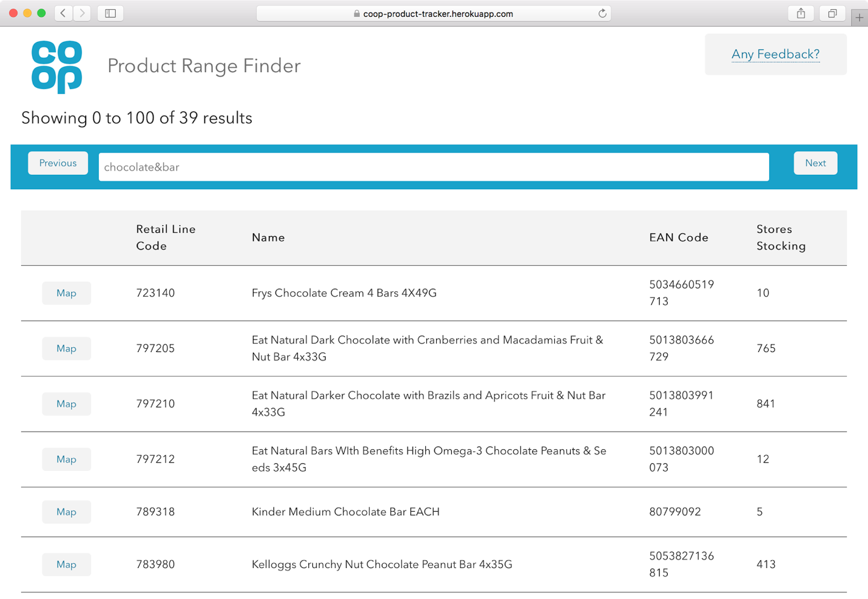The width and height of the screenshot is (868, 599).
Task: Go forward with Safari's forward arrow
Action: tap(82, 13)
